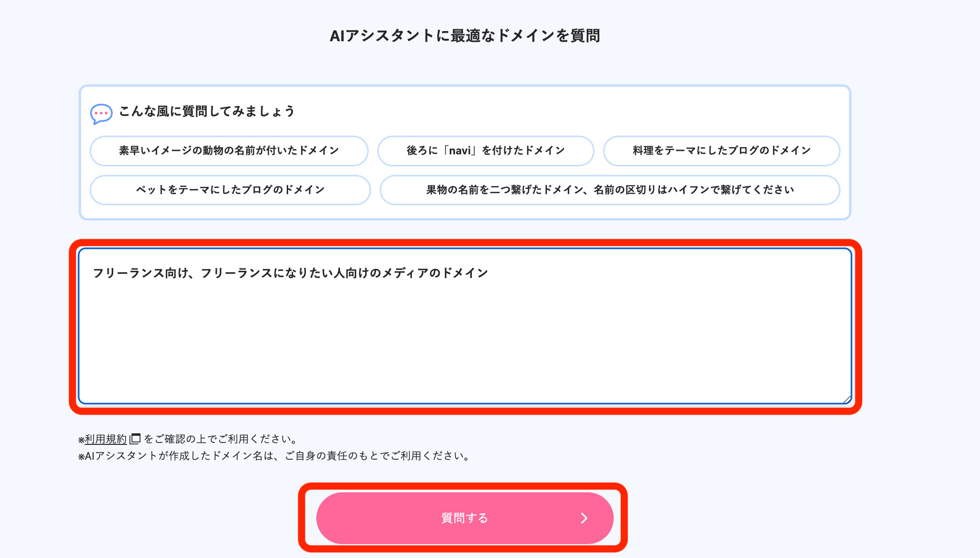Choose the ペットをテーマにしたブログのドメイン suggestion
980x558 pixels.
click(x=230, y=190)
